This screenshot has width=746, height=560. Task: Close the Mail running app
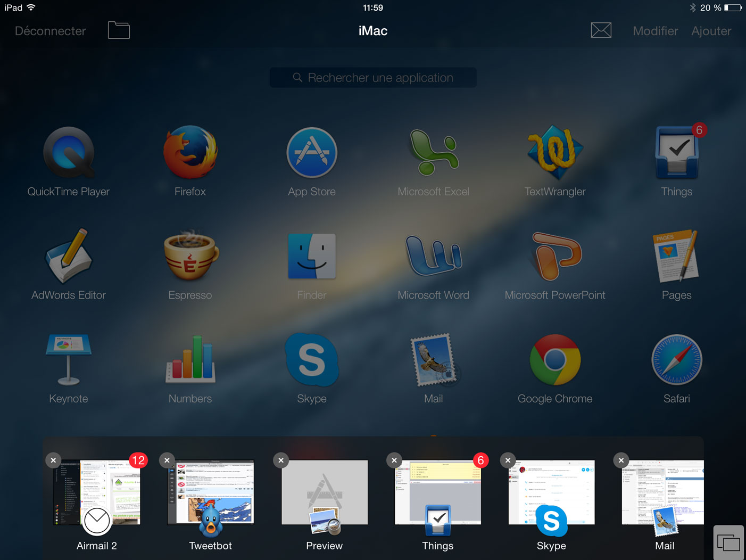coord(621,460)
